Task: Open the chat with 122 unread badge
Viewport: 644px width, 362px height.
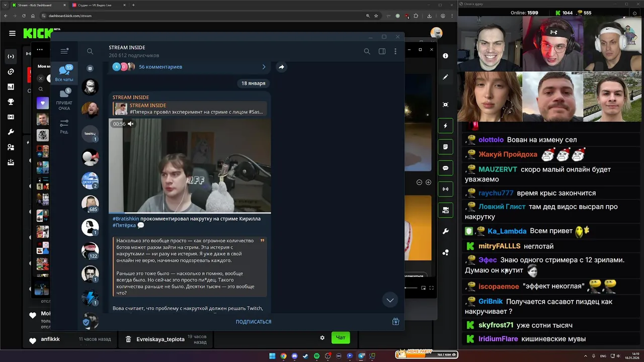Action: [x=90, y=250]
